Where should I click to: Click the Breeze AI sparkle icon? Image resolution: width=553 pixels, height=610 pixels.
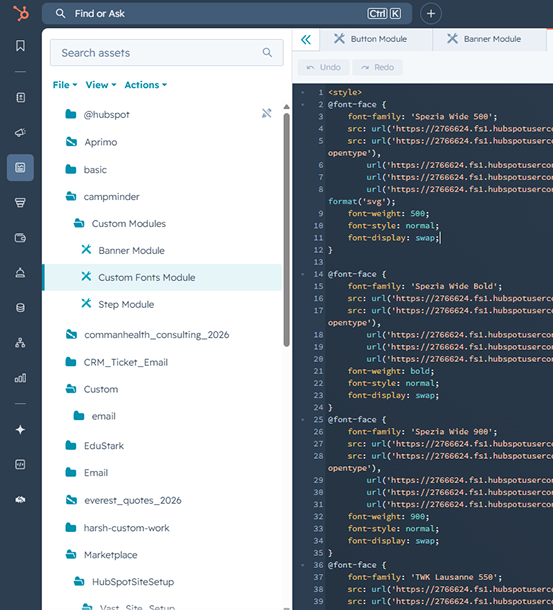[x=20, y=429]
